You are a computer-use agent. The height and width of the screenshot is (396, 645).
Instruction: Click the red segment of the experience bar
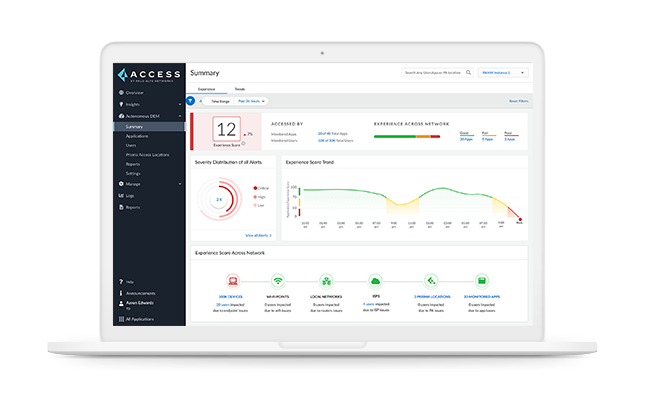point(435,137)
